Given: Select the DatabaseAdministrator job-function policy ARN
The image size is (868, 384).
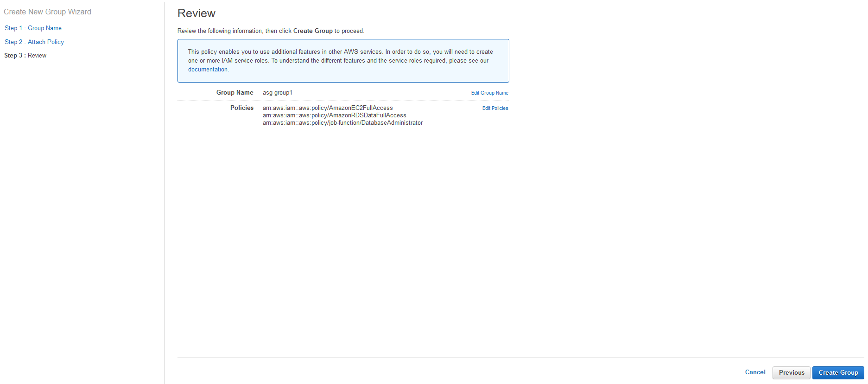Looking at the screenshot, I should (342, 122).
